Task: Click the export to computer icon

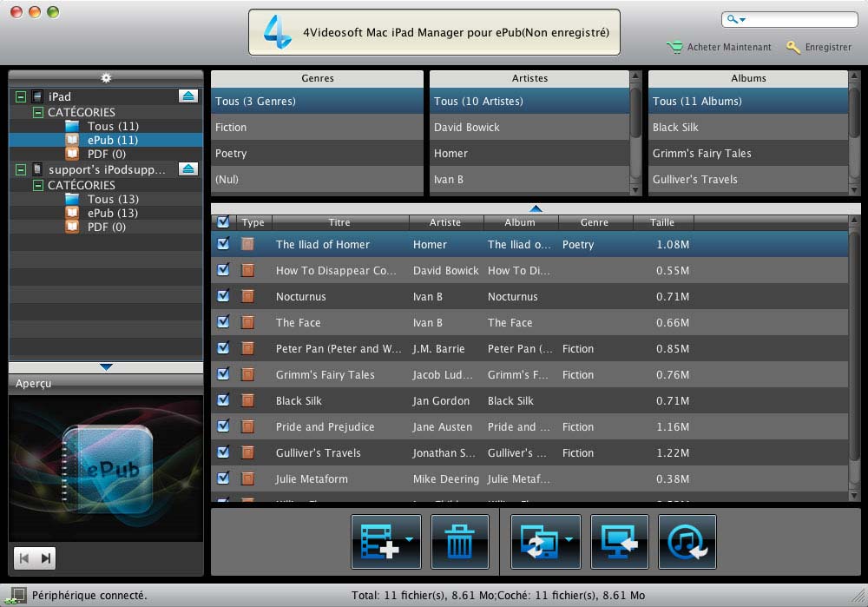Action: 619,542
